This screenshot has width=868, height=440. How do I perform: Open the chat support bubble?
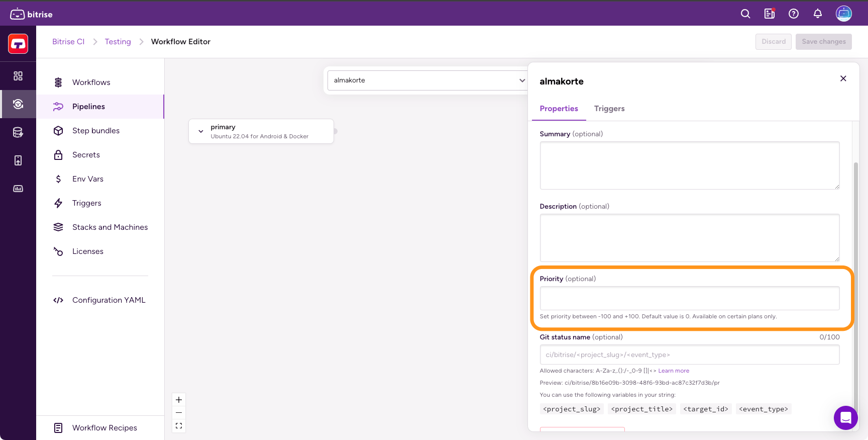point(845,417)
